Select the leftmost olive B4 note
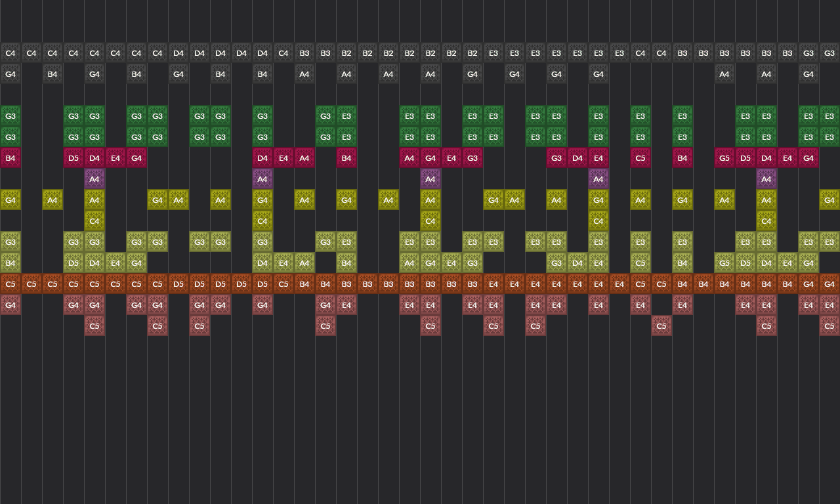Viewport: 840px width, 504px height. (x=10, y=262)
